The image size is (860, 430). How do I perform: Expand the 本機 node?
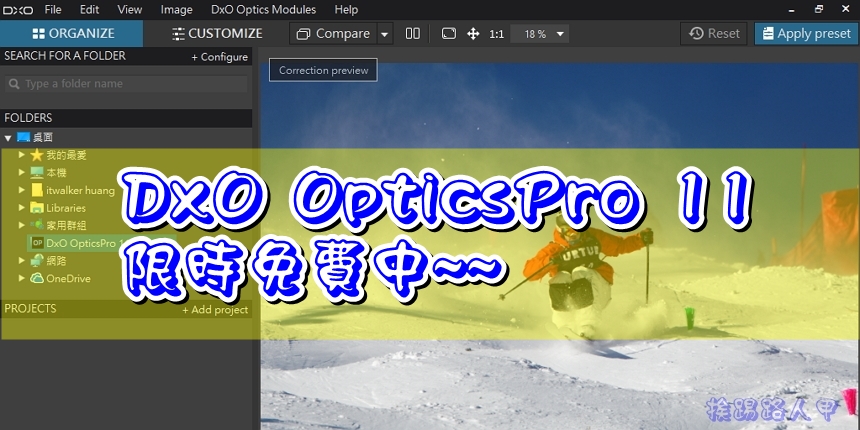click(21, 172)
